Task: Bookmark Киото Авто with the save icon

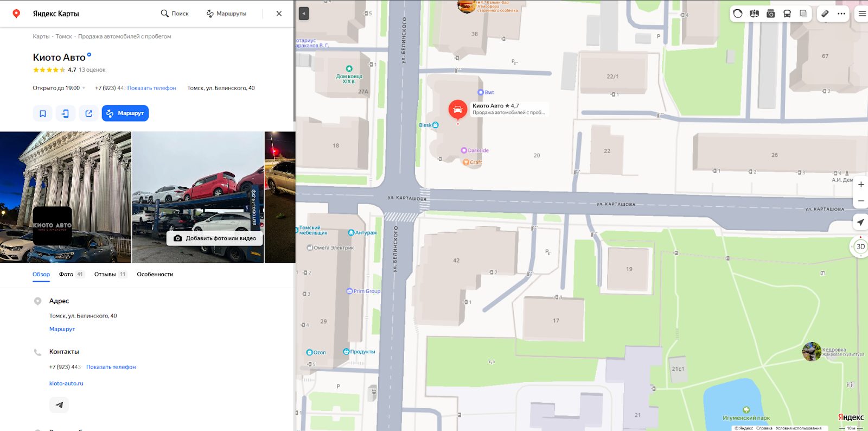Action: tap(42, 113)
